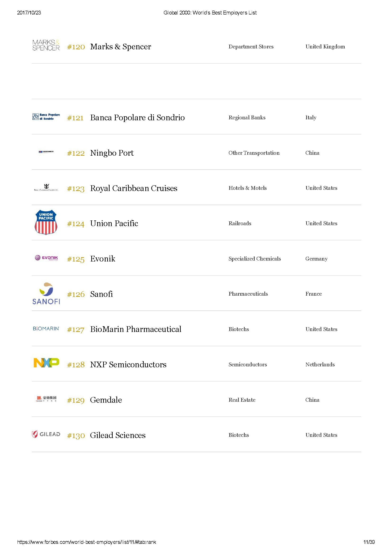The width and height of the screenshot is (392, 555).
Task: Click the BioMarin logo
Action: pos(46,328)
